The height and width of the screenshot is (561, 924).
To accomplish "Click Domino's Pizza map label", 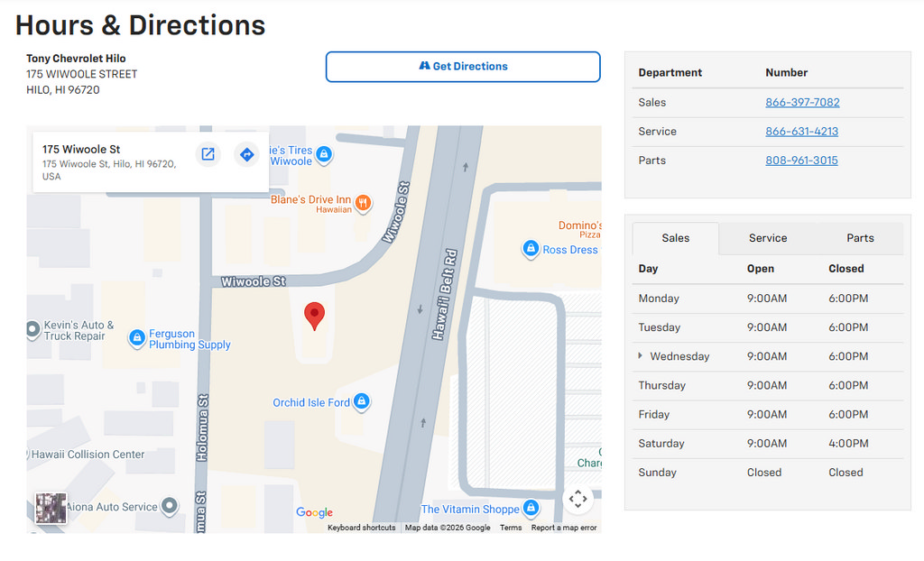I will pyautogui.click(x=580, y=229).
